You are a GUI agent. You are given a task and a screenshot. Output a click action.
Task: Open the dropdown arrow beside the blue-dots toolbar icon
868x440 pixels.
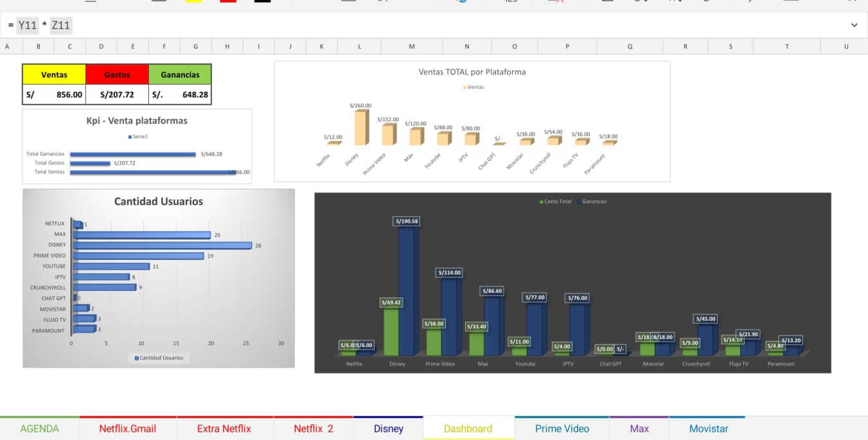[x=680, y=3]
